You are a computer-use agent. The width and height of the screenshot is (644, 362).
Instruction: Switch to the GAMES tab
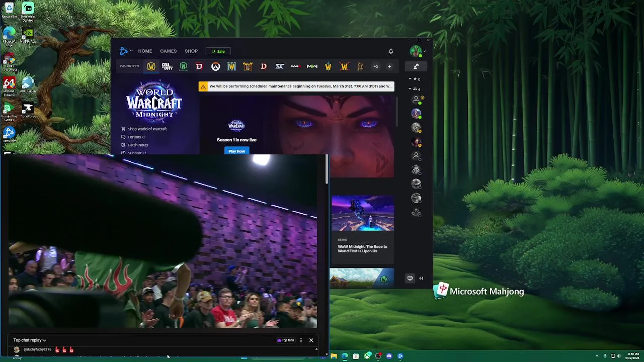(168, 51)
